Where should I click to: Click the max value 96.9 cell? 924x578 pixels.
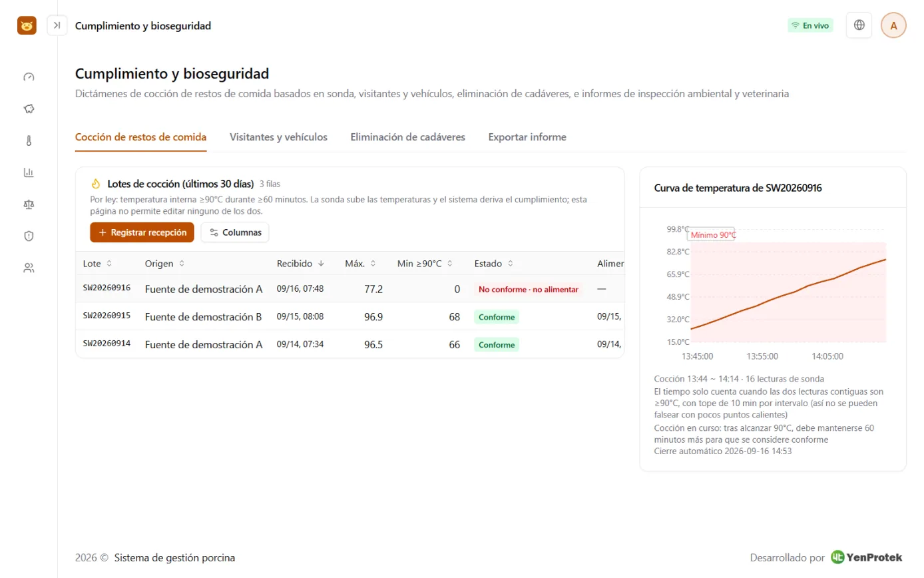point(373,317)
